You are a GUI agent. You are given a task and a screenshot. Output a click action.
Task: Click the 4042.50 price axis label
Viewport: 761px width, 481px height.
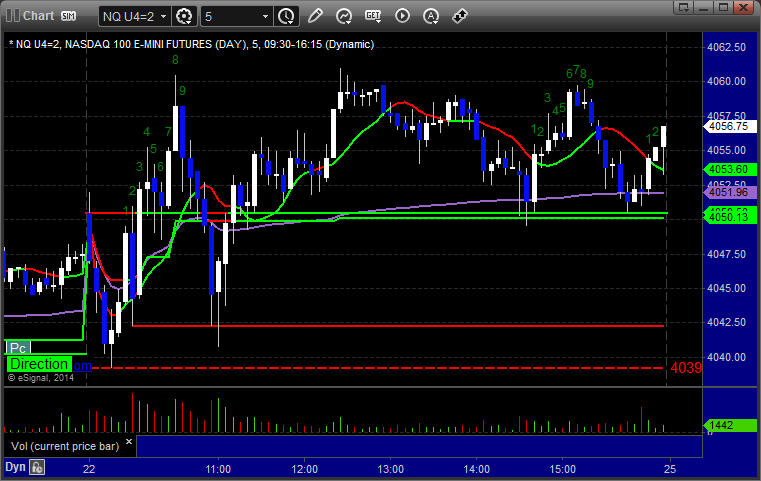coord(727,322)
